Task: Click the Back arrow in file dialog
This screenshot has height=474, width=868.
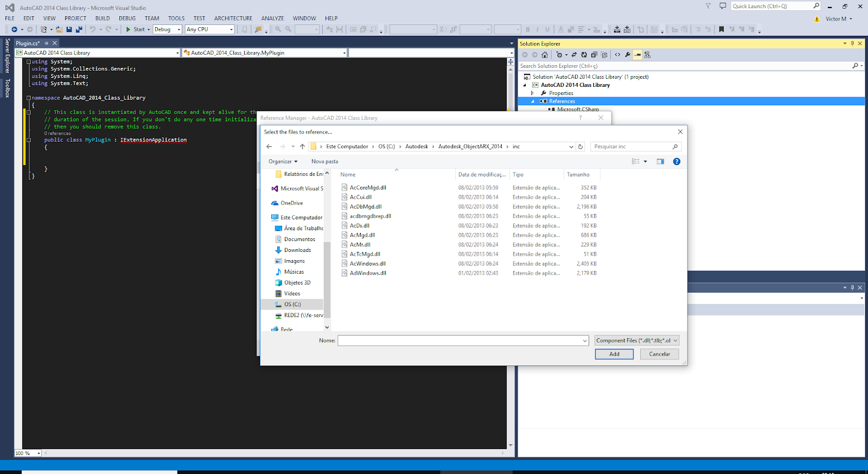Action: coord(269,147)
